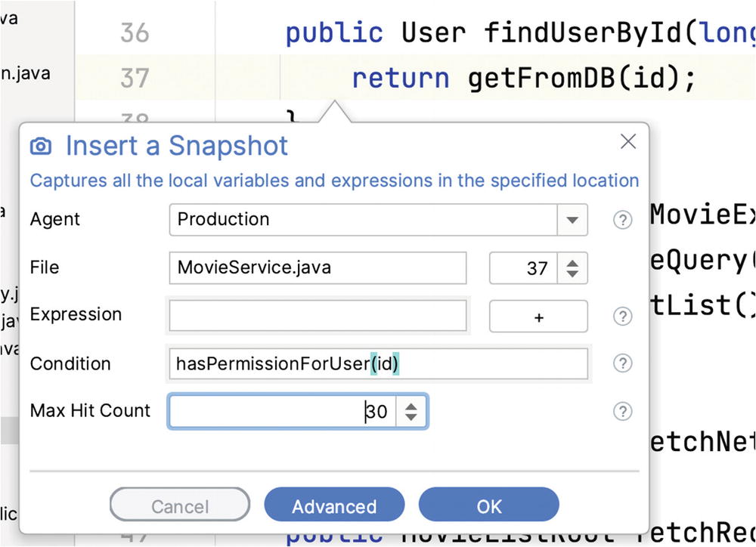756x547 pixels.
Task: Select line number 36 in editor gutter
Action: 135,32
